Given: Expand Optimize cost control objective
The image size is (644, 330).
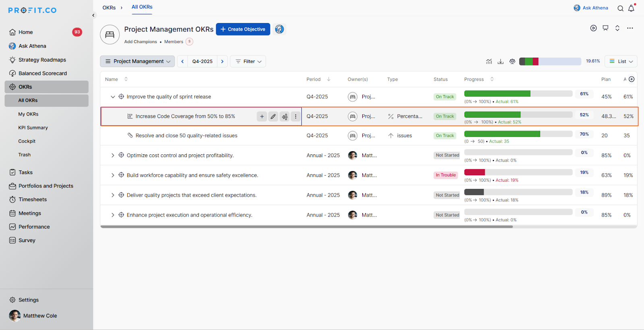Looking at the screenshot, I should (x=113, y=156).
